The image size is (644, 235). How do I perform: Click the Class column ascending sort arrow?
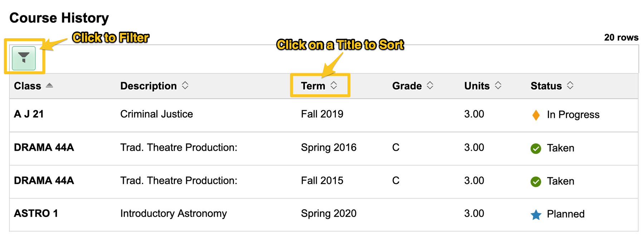tap(49, 85)
